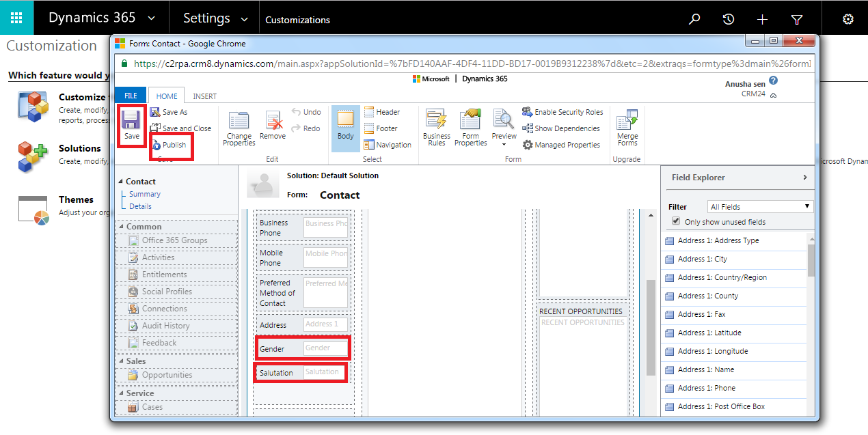
Task: Click Save As in the ribbon
Action: click(169, 112)
